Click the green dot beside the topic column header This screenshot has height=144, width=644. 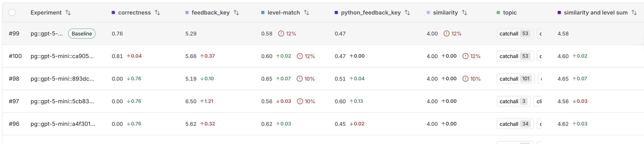coord(498,12)
